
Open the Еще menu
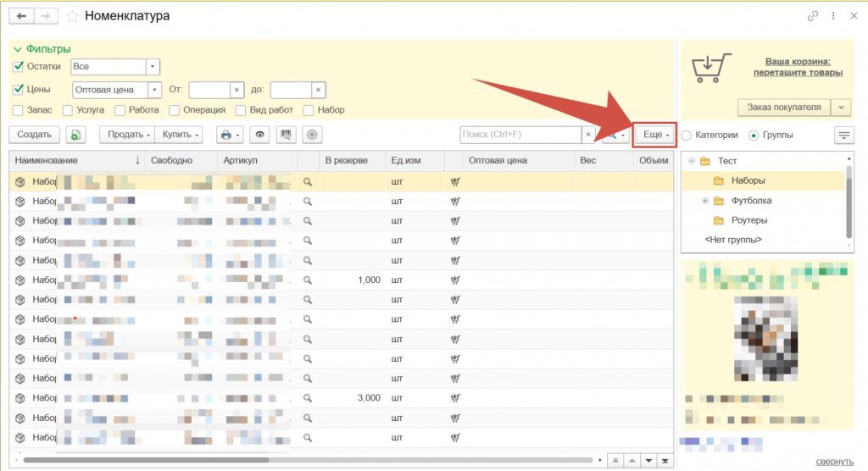point(656,135)
